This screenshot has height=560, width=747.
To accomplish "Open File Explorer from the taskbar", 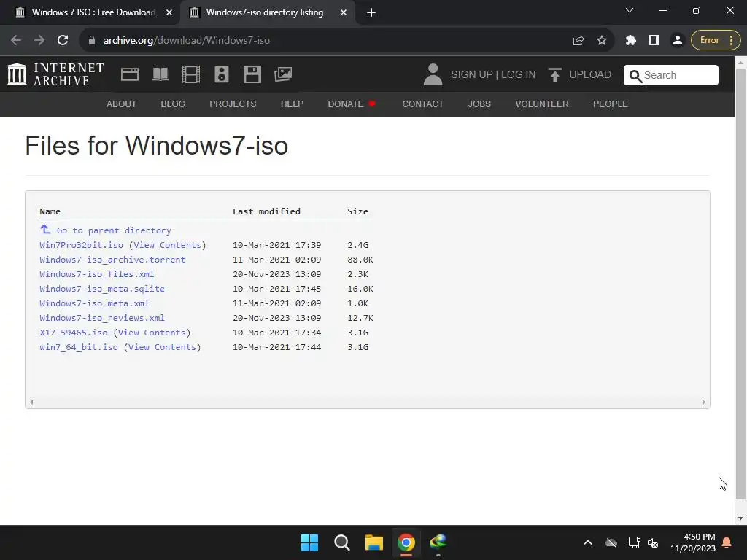I will (x=374, y=542).
